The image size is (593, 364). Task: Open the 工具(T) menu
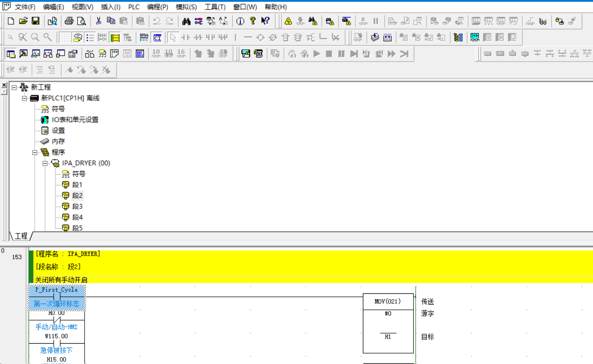[215, 7]
